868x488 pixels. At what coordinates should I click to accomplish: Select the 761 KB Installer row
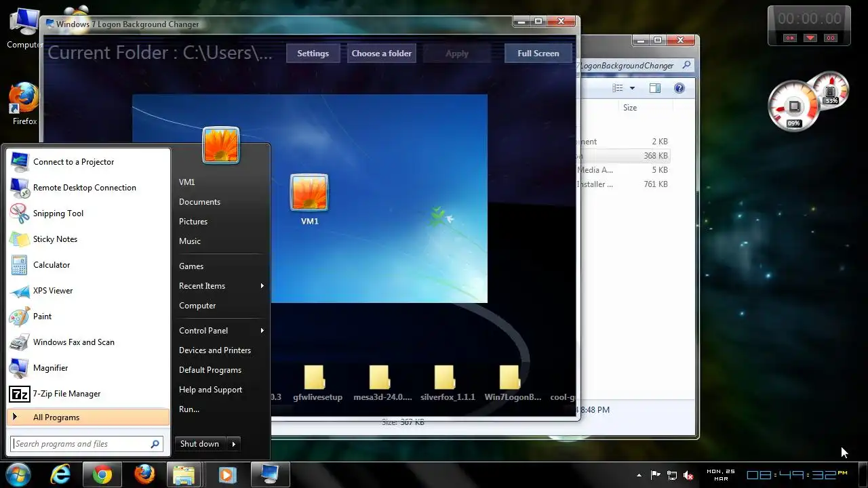(x=623, y=184)
